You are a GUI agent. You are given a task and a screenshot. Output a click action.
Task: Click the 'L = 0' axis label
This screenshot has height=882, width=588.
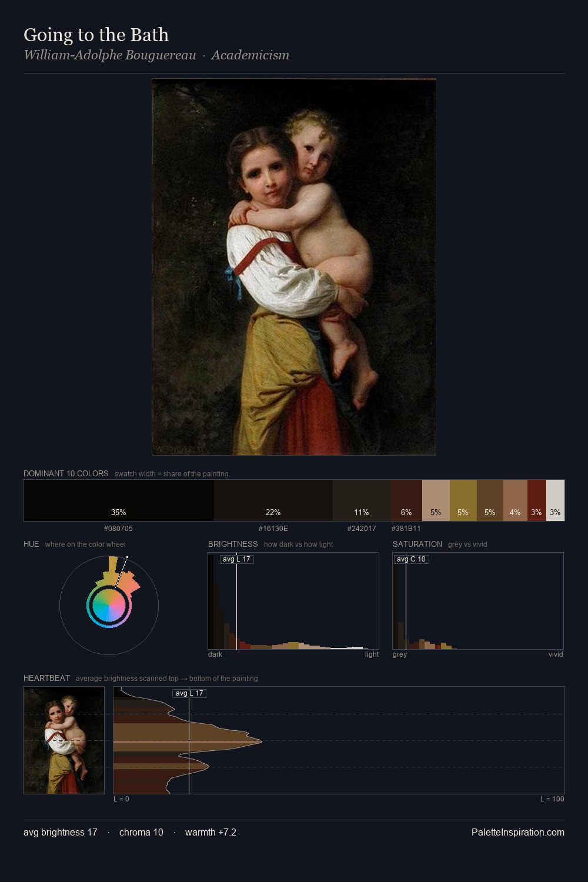point(121,799)
